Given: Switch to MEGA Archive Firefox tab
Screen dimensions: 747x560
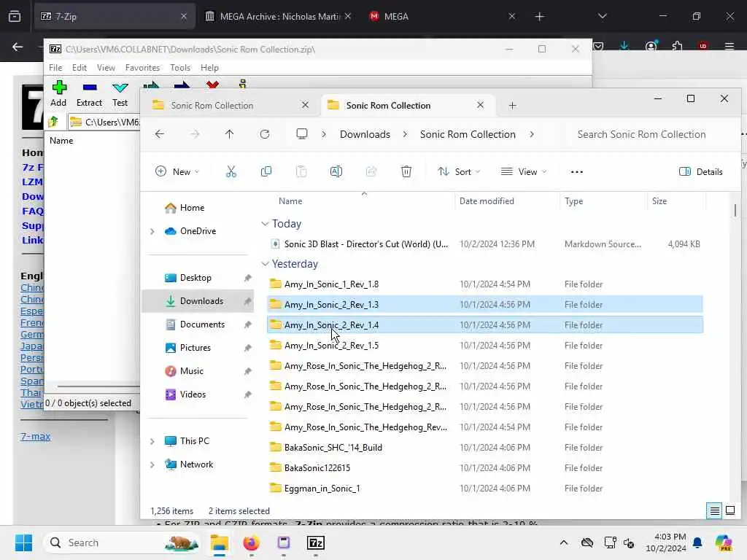Looking at the screenshot, I should click(x=279, y=16).
